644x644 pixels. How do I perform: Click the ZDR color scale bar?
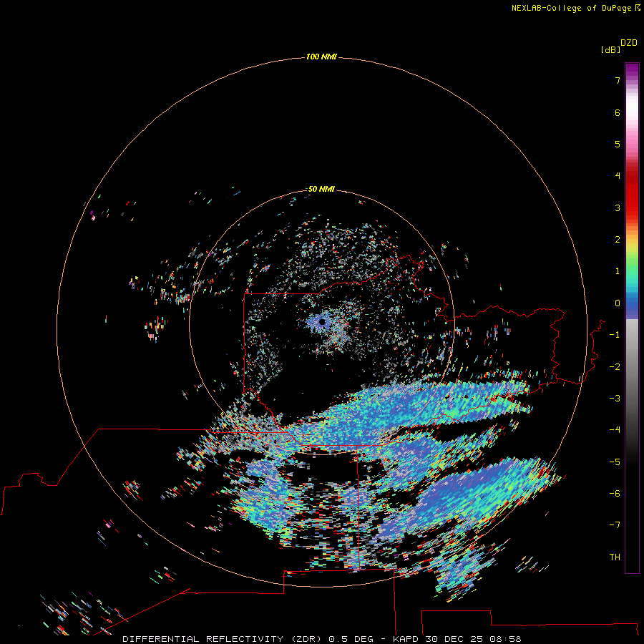tap(632, 318)
